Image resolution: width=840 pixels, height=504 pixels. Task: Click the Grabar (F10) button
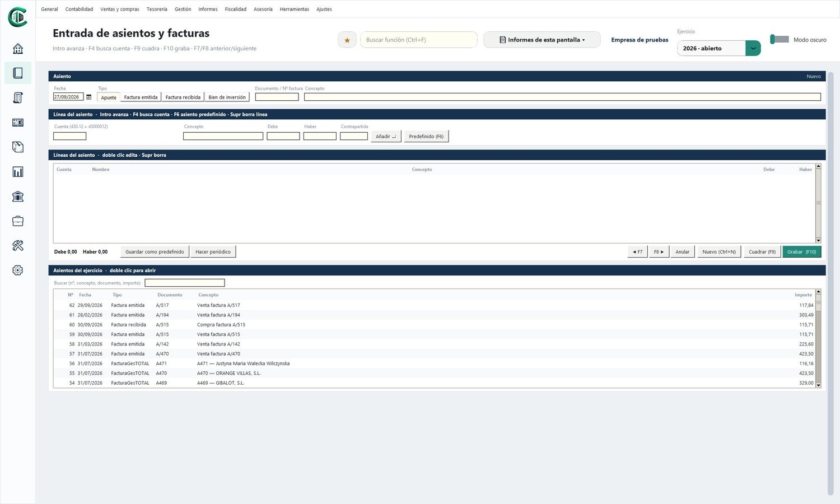pyautogui.click(x=802, y=252)
